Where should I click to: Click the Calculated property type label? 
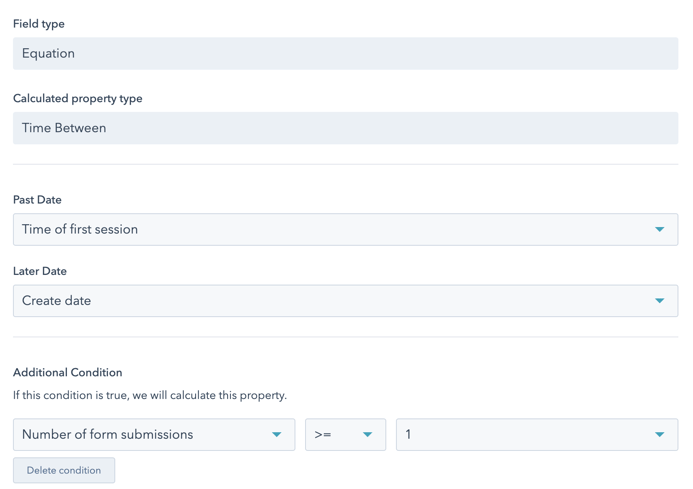point(78,98)
